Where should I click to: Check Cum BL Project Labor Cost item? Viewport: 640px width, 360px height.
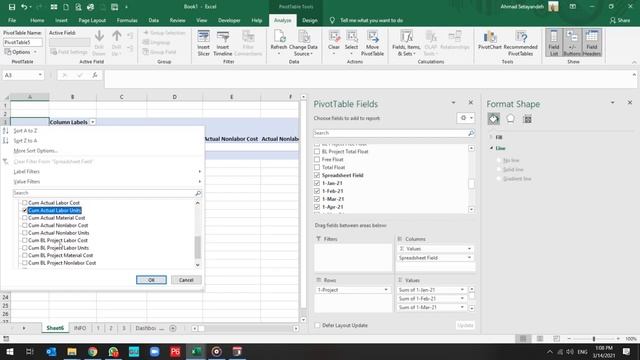click(24, 240)
